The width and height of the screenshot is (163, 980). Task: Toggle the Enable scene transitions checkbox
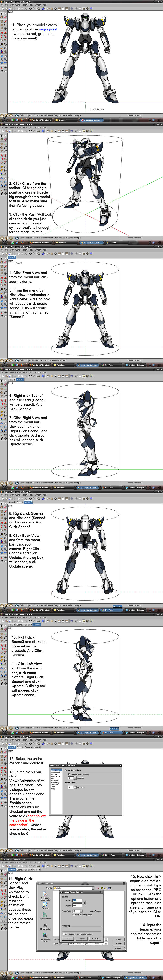(x=69, y=774)
